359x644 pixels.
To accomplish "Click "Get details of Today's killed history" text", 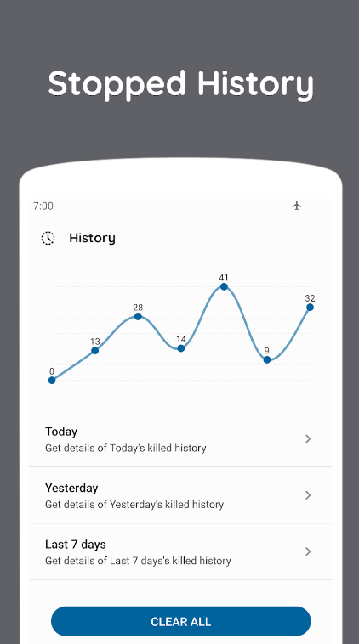I will [125, 448].
